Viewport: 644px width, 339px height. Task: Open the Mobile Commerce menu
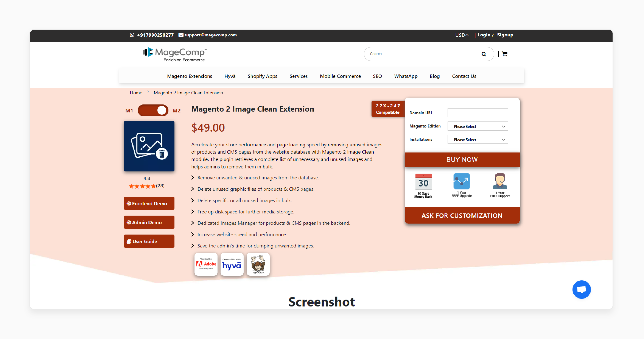[340, 76]
